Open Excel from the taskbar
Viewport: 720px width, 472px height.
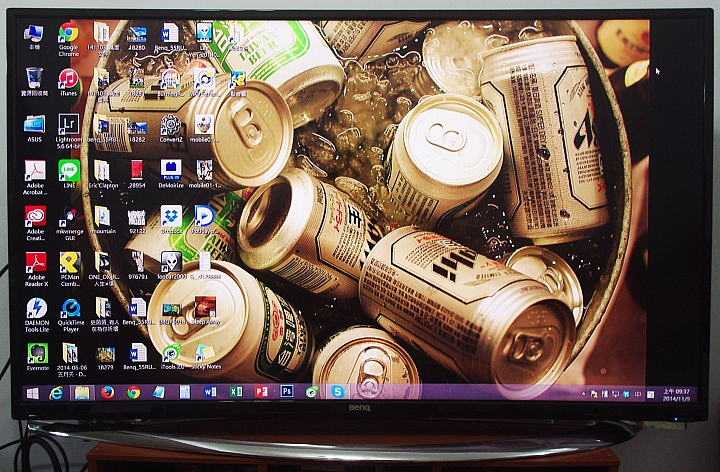(x=236, y=392)
